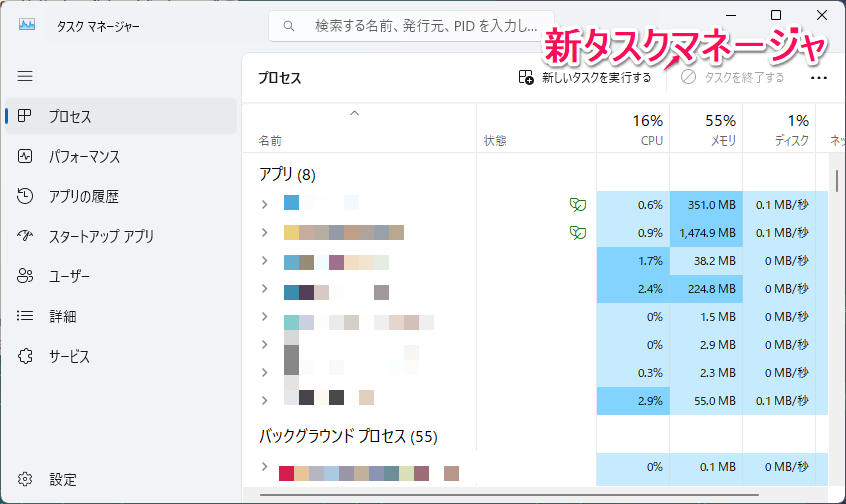Click the 2.4% CPU cell
The height and width of the screenshot is (504, 846).
pyautogui.click(x=633, y=289)
